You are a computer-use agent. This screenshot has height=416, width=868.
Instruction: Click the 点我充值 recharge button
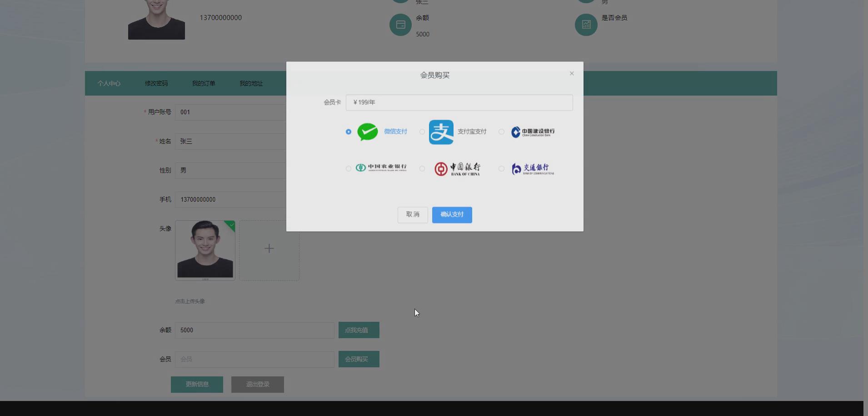point(359,330)
